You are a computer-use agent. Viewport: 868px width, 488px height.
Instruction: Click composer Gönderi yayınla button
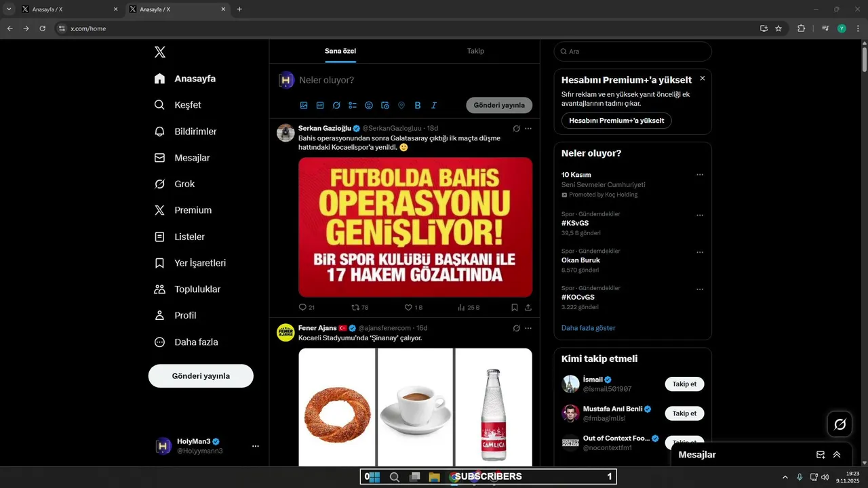point(499,105)
